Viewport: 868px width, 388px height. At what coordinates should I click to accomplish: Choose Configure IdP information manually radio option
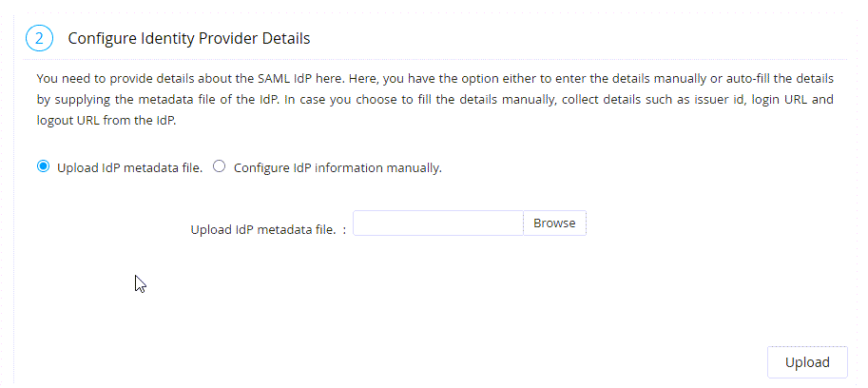[220, 167]
